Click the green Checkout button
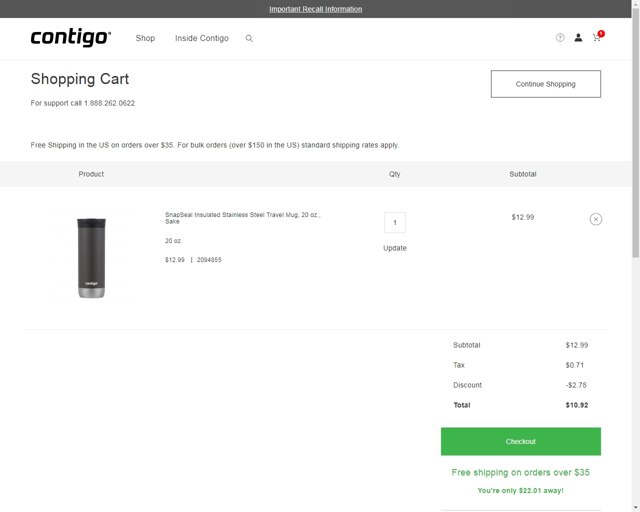The image size is (640, 512). pyautogui.click(x=521, y=441)
